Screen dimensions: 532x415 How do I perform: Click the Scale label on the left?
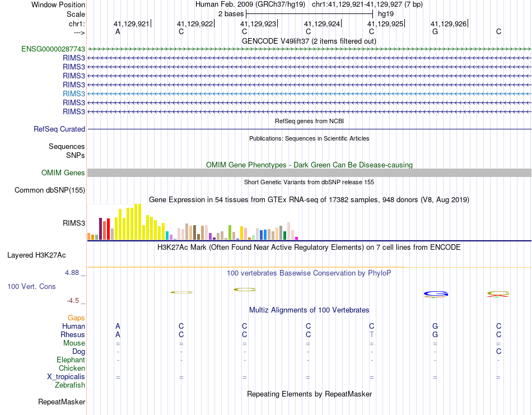tap(76, 14)
